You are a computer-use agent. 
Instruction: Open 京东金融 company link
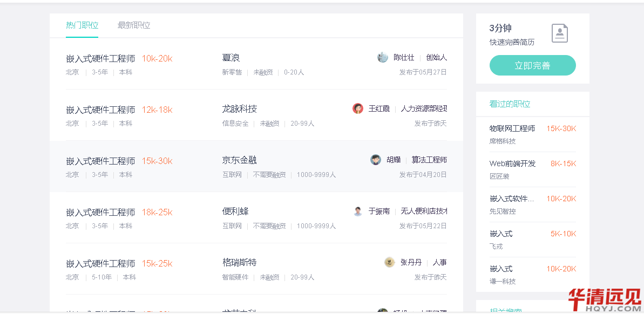coord(240,160)
